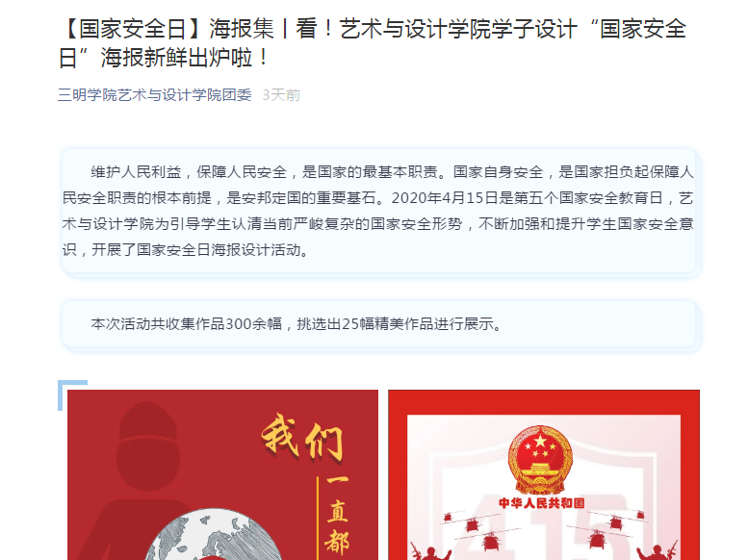Viewport: 748px width, 560px height.
Task: Click the blue corner bracket decoration above posters
Action: (x=72, y=395)
